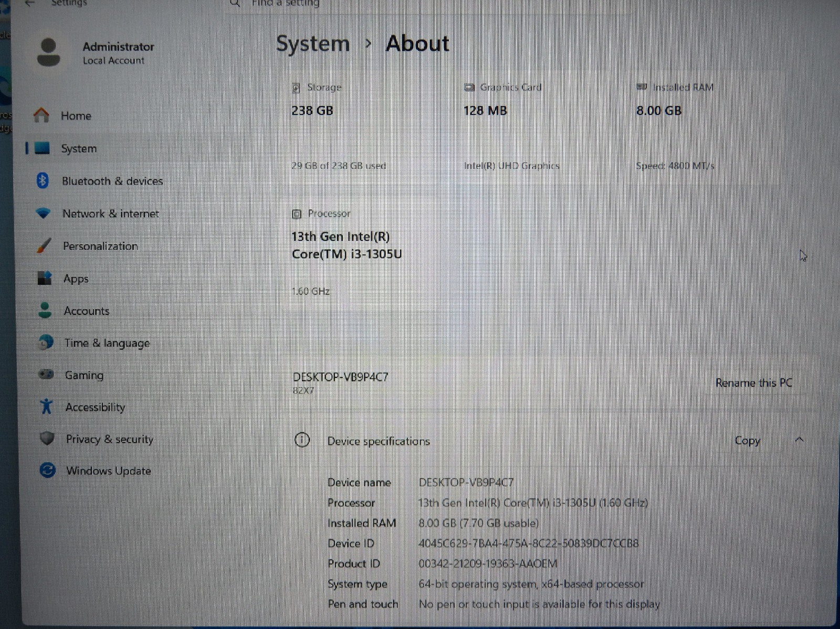This screenshot has height=629, width=840.
Task: Click the Home house icon in the sidebar
Action: click(x=41, y=115)
